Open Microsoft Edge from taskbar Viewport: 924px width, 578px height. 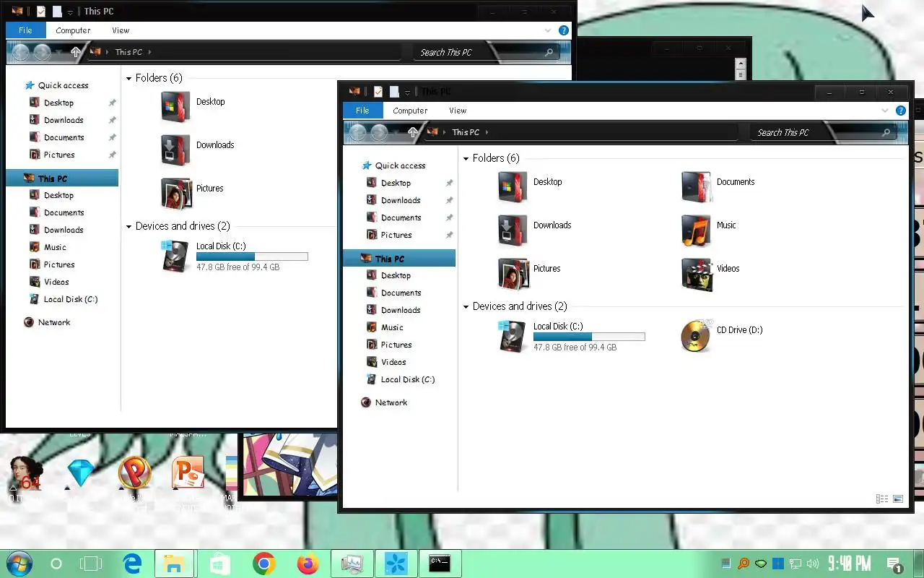[x=132, y=564]
